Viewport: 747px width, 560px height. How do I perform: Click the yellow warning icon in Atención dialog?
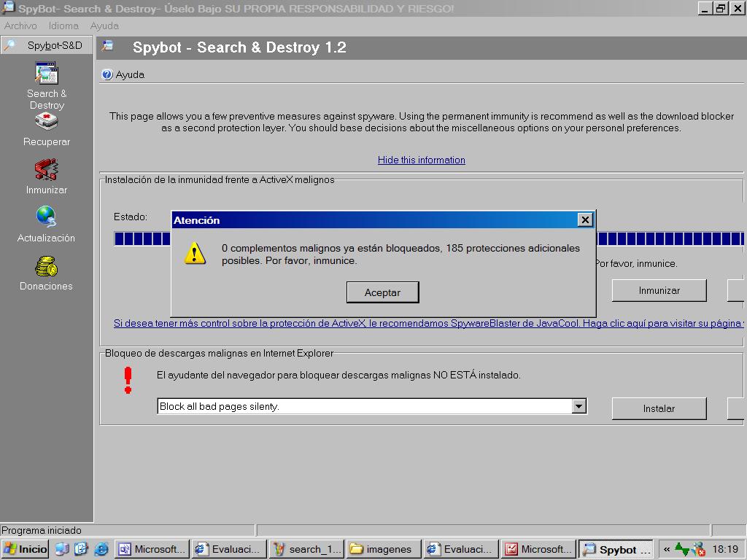195,253
